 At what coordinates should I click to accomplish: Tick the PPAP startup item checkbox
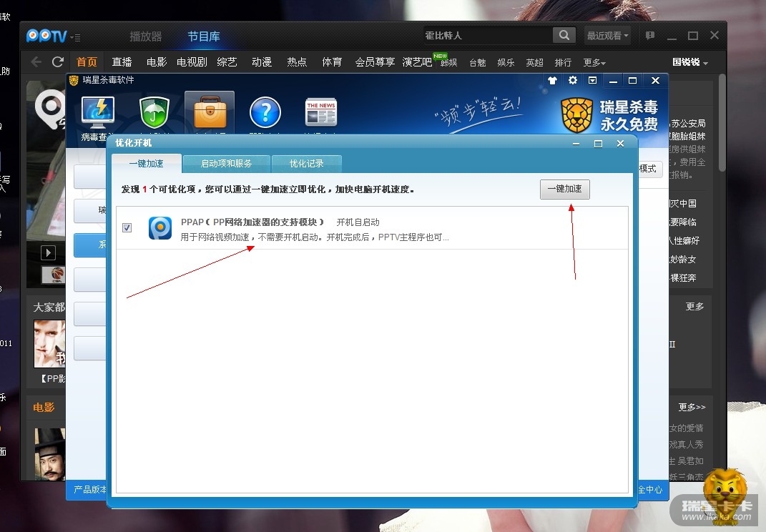click(127, 227)
